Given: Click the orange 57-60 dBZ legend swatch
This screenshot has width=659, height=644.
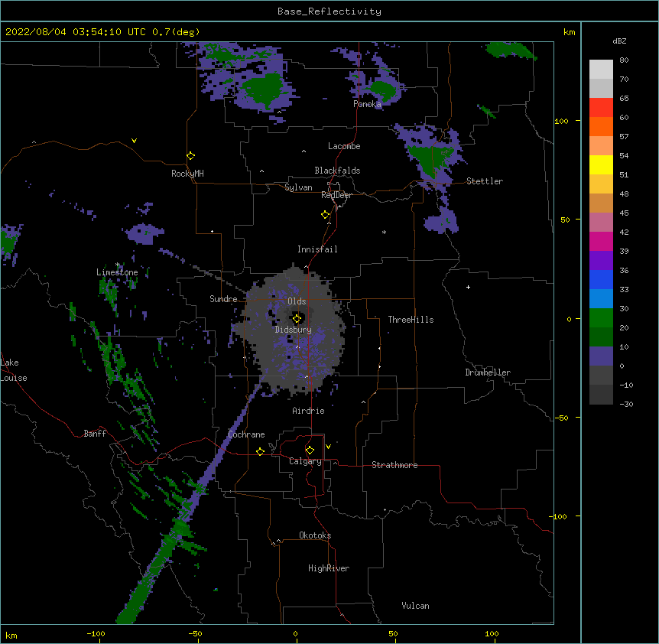Looking at the screenshot, I should 601,127.
